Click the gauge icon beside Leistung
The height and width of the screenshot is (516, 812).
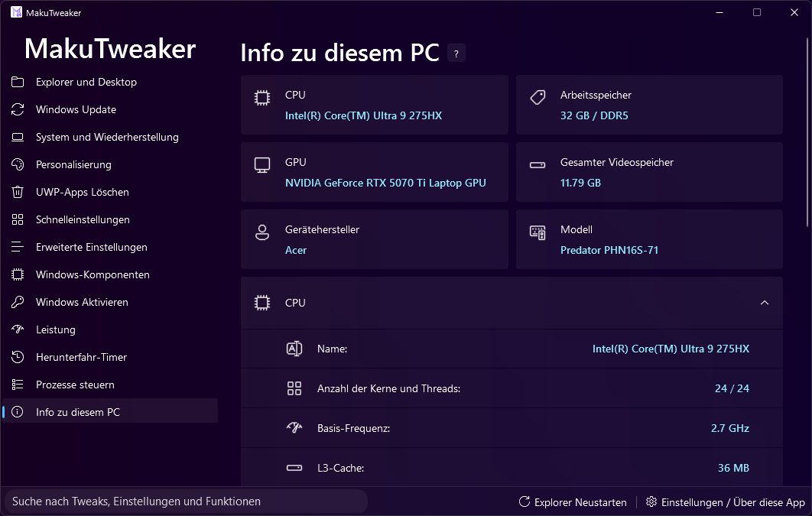tap(18, 329)
